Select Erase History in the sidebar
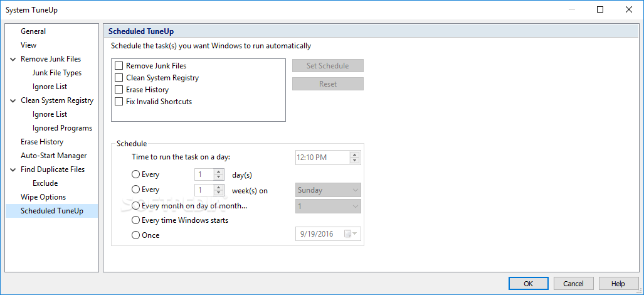 (42, 142)
